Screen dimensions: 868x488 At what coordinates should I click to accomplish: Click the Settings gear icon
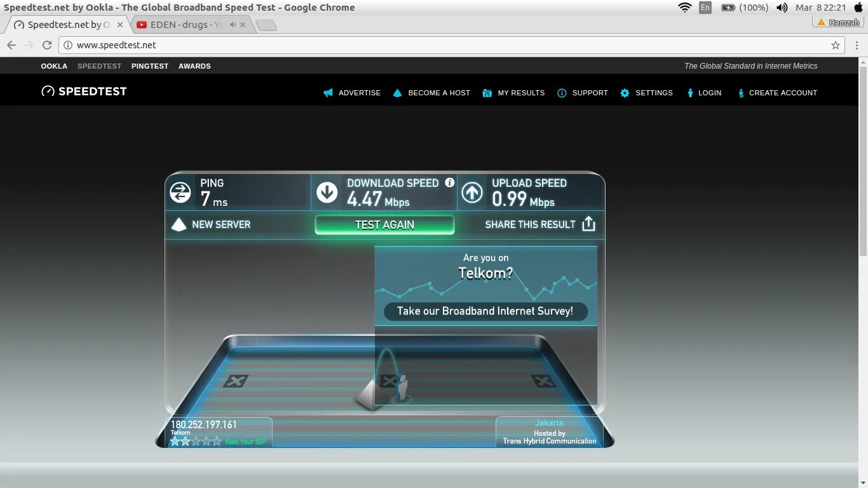pos(625,93)
